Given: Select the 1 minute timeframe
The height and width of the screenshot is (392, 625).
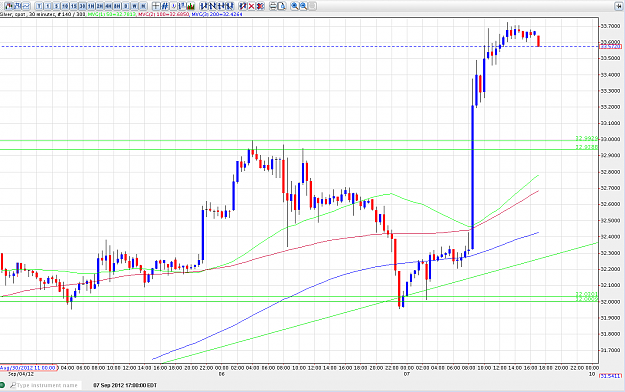Looking at the screenshot, I should 47,6.
